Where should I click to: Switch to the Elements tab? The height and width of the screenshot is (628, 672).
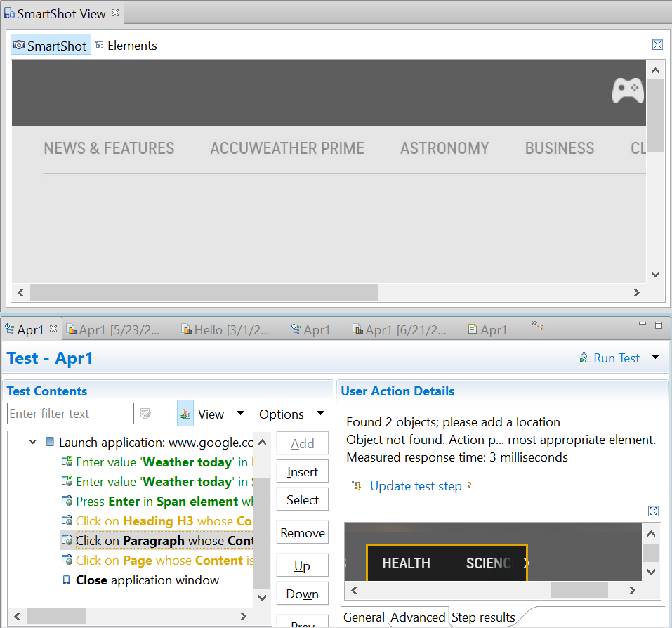pyautogui.click(x=126, y=46)
